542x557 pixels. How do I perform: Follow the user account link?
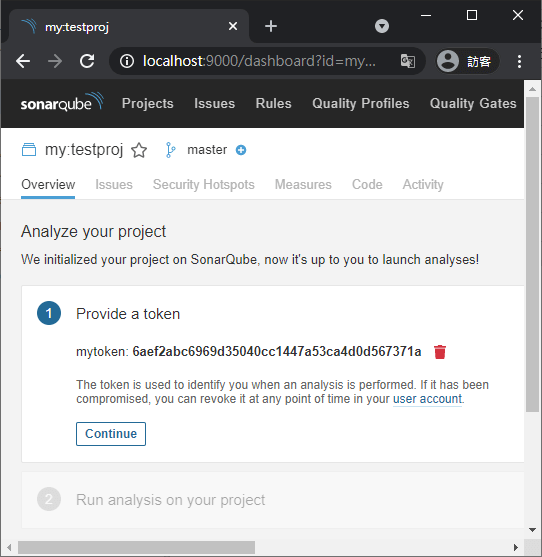(x=427, y=399)
